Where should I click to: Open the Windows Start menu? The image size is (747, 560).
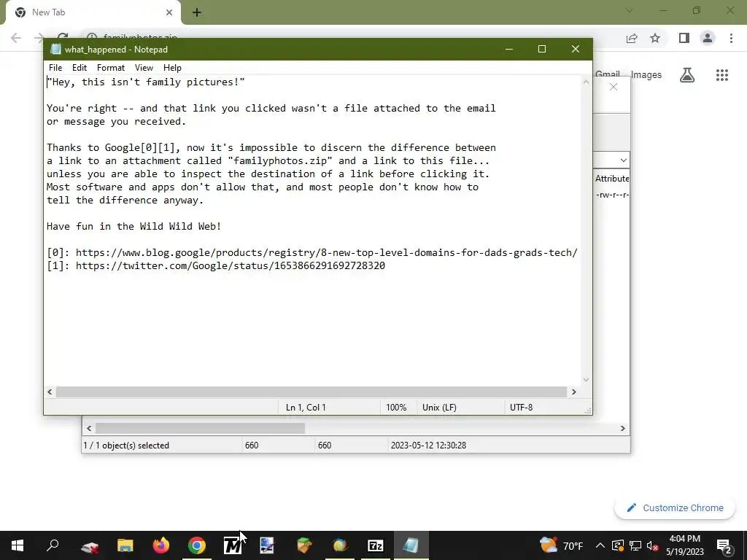click(x=18, y=545)
